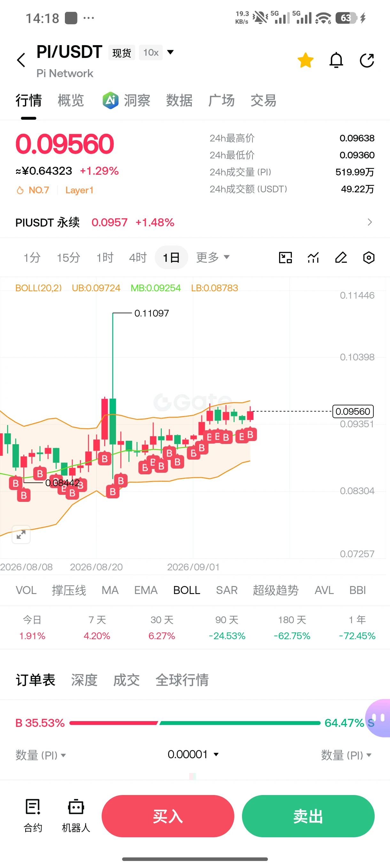
Task: Select 1日 chart interval
Action: (171, 258)
